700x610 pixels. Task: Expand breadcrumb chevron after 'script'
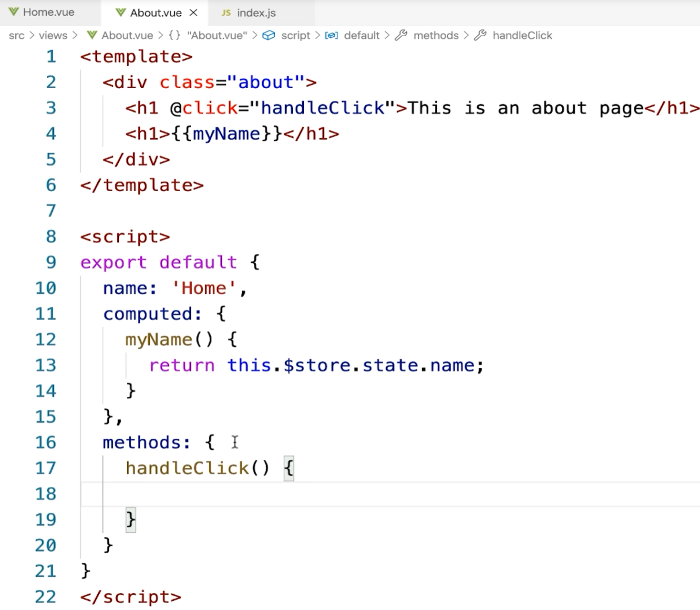[x=318, y=36]
